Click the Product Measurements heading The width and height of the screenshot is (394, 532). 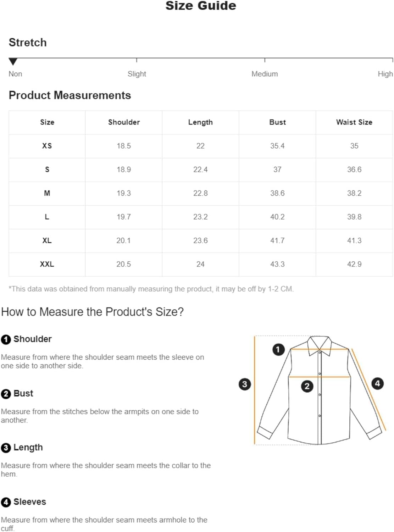[70, 95]
